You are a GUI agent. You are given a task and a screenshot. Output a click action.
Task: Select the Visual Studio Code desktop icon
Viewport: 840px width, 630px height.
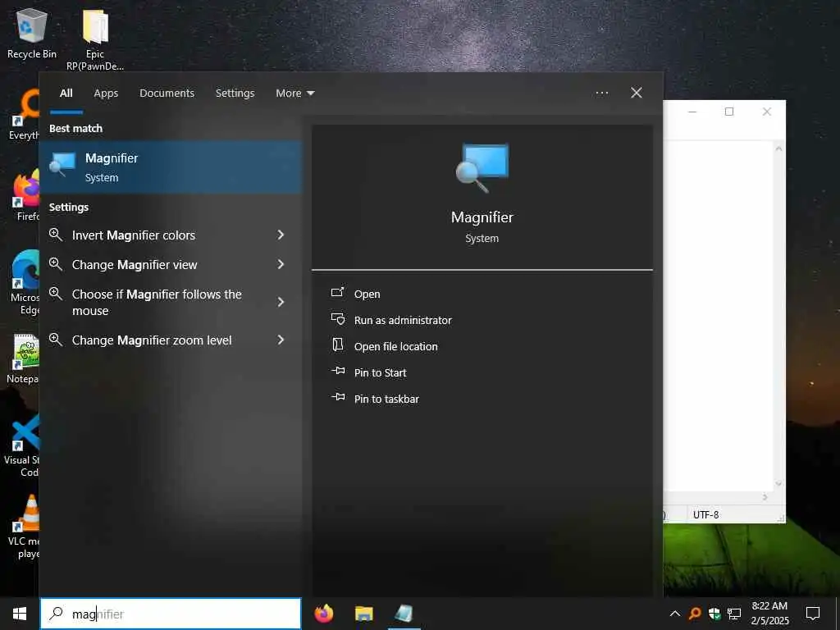pos(22,445)
